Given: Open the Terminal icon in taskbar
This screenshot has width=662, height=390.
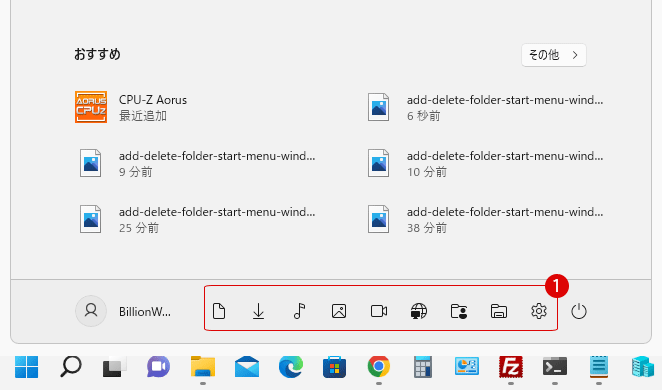Looking at the screenshot, I should (555, 367).
